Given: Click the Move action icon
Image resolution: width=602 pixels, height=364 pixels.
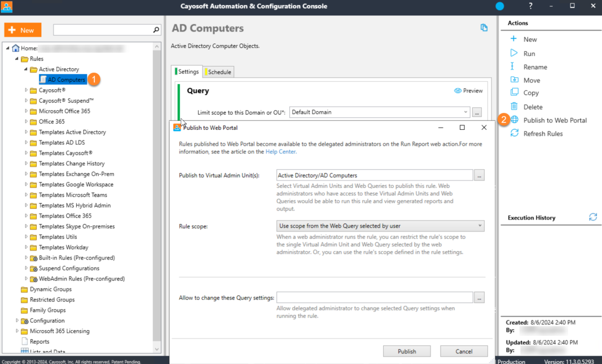Looking at the screenshot, I should click(515, 80).
